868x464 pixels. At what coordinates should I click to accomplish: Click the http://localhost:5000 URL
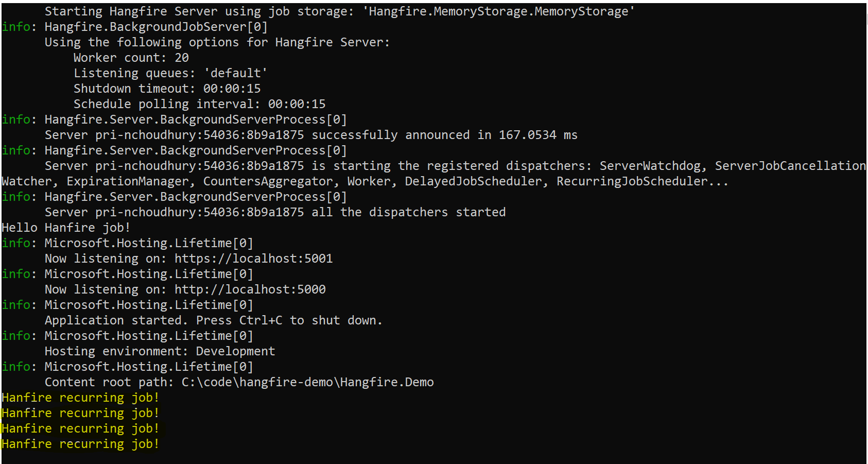click(250, 289)
